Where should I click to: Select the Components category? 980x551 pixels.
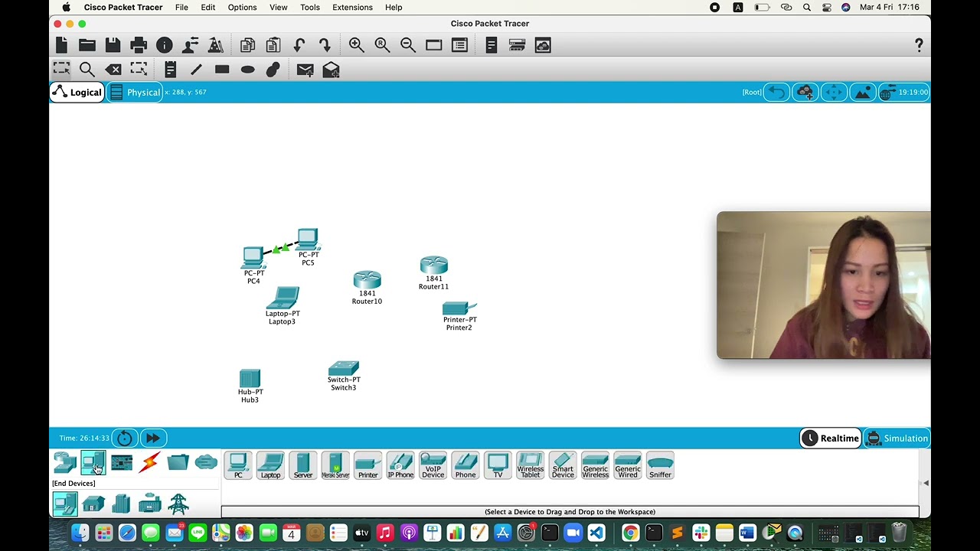(x=122, y=462)
